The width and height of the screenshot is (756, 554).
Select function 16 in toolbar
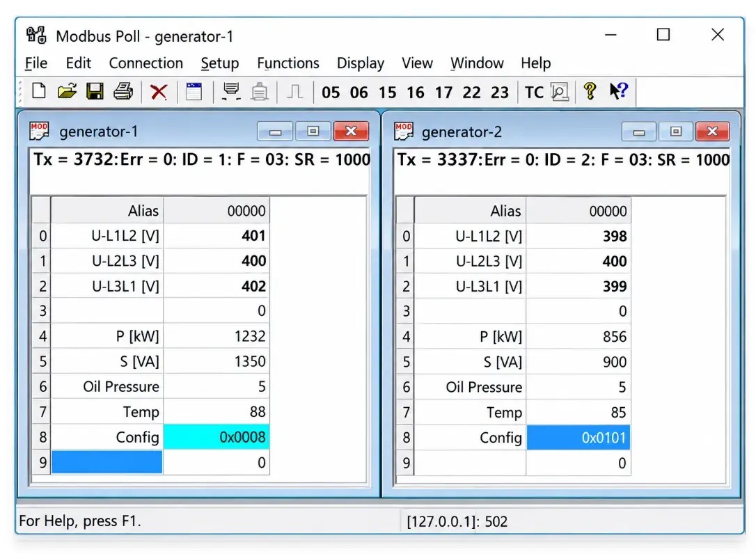[x=416, y=92]
